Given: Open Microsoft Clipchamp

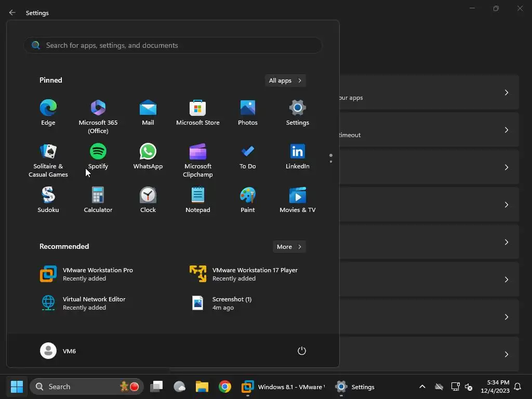Looking at the screenshot, I should [198, 160].
